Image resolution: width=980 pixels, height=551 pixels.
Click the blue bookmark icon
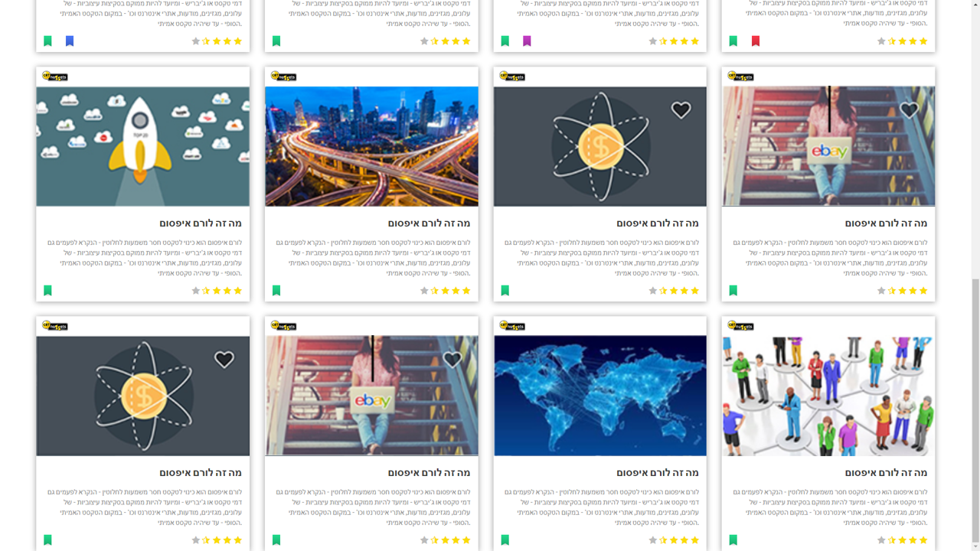70,41
